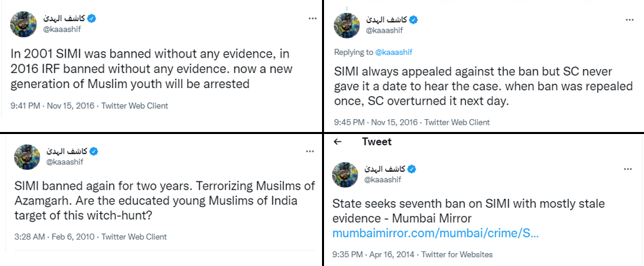The height and width of the screenshot is (266, 644).
Task: Click verified badge on the SC appeal tweet
Action: 414,19
